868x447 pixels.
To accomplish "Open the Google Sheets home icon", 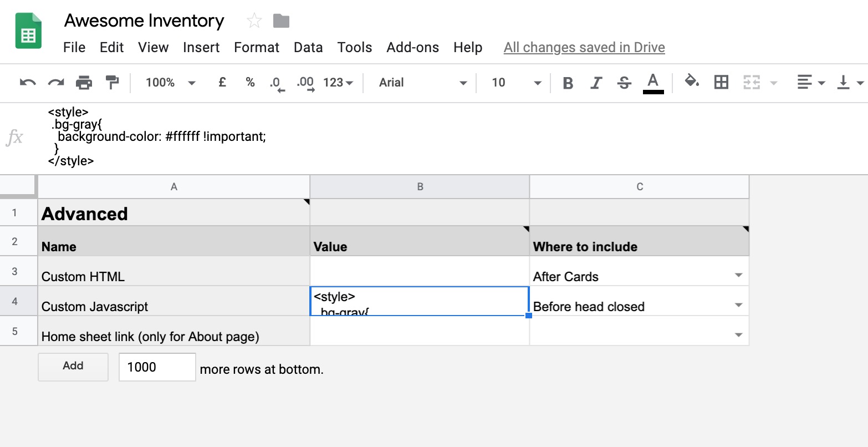I will pyautogui.click(x=28, y=32).
